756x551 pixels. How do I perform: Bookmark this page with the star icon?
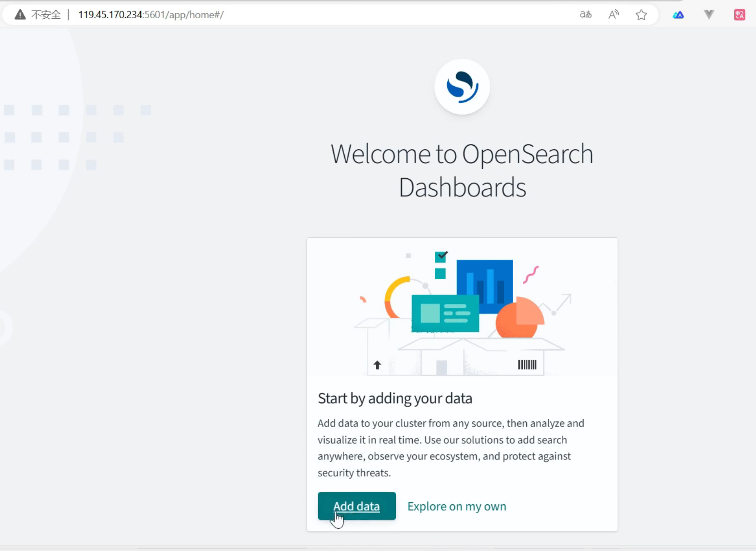pos(641,15)
